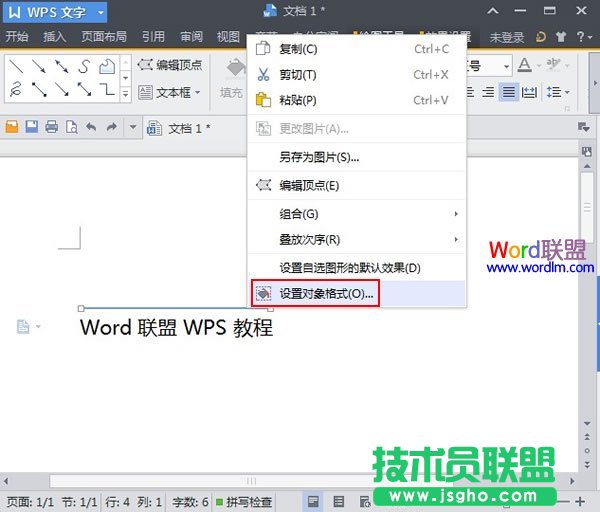Select 剪切(T) scissors menu entry
This screenshot has width=600, height=512.
pos(298,75)
